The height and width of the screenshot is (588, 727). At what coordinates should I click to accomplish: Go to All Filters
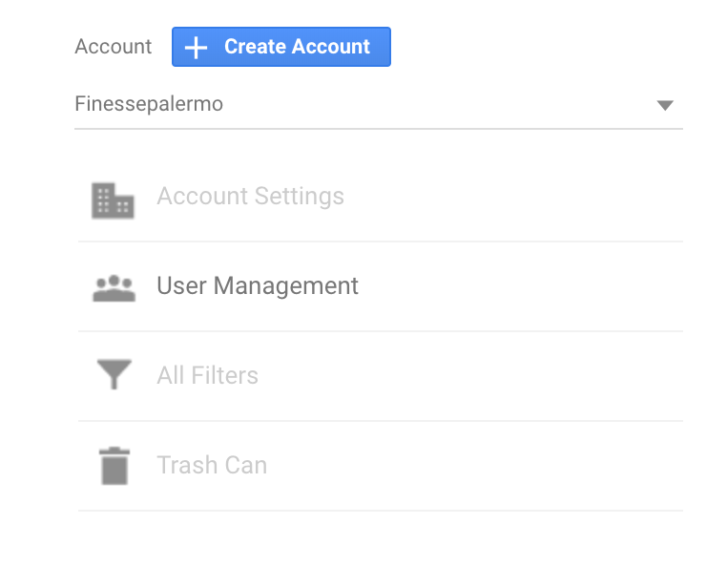[x=380, y=376]
